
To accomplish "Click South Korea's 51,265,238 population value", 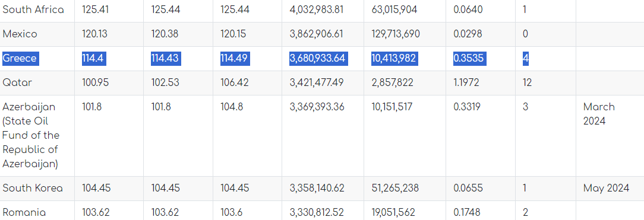I will click(395, 189).
